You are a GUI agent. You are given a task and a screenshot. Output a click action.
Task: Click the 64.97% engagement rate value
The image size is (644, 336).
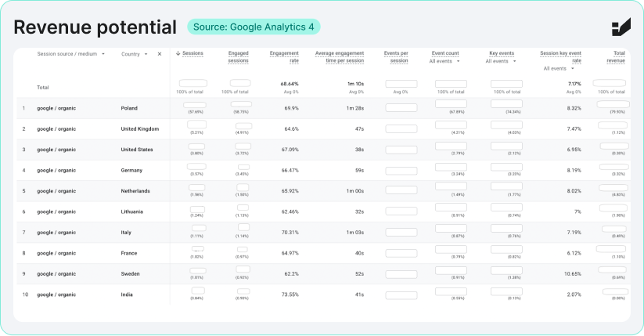tap(290, 253)
